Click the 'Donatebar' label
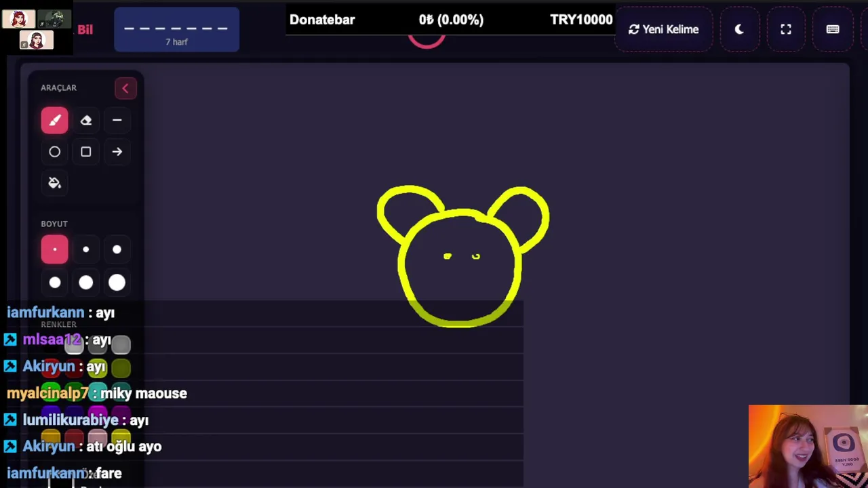This screenshot has width=868, height=488. click(322, 20)
